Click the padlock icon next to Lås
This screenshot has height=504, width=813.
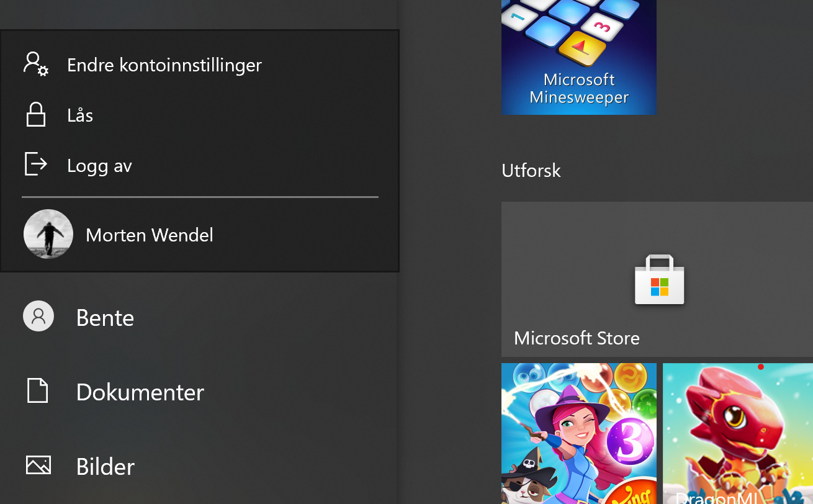pos(35,114)
